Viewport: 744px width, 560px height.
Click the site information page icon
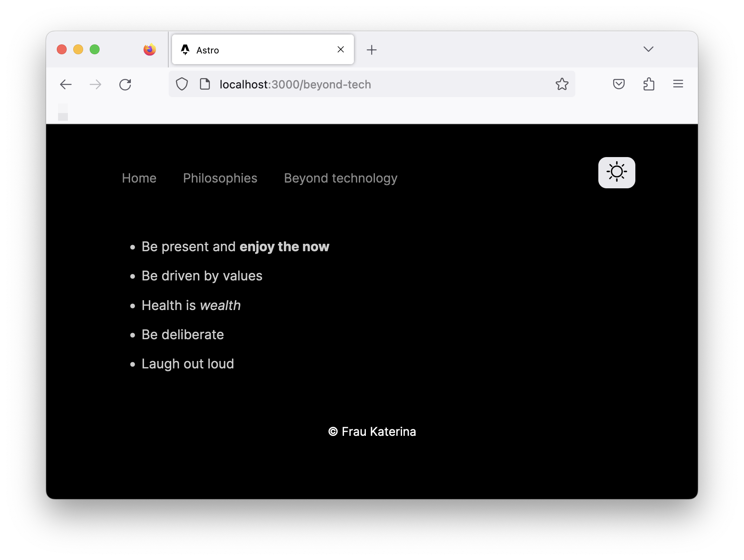(205, 84)
